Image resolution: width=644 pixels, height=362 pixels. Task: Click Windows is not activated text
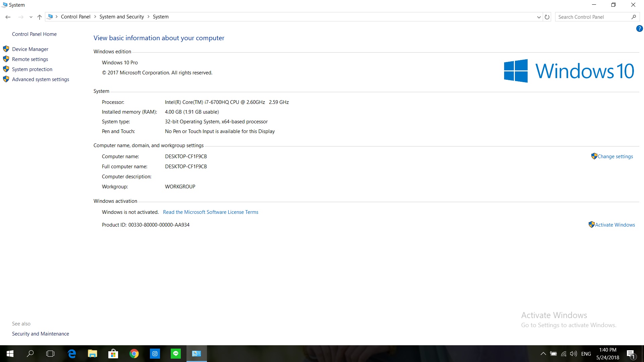[x=130, y=212]
